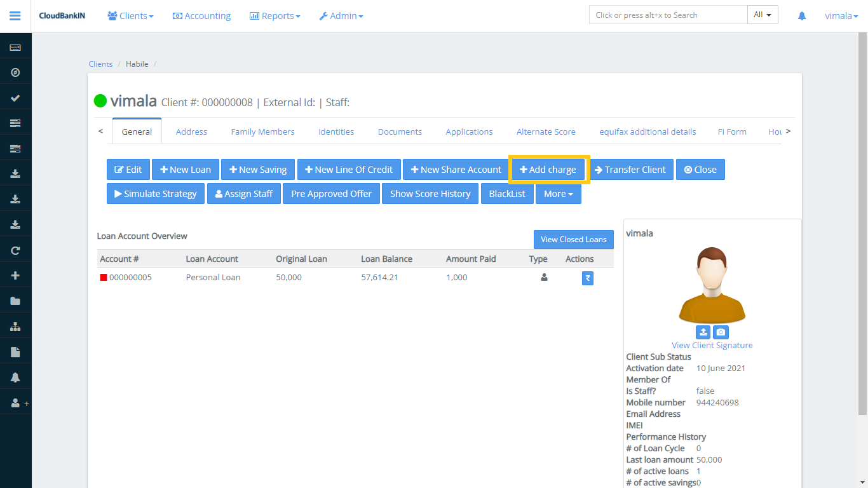This screenshot has width=868, height=488.
Task: Click the search input field
Action: (668, 15)
